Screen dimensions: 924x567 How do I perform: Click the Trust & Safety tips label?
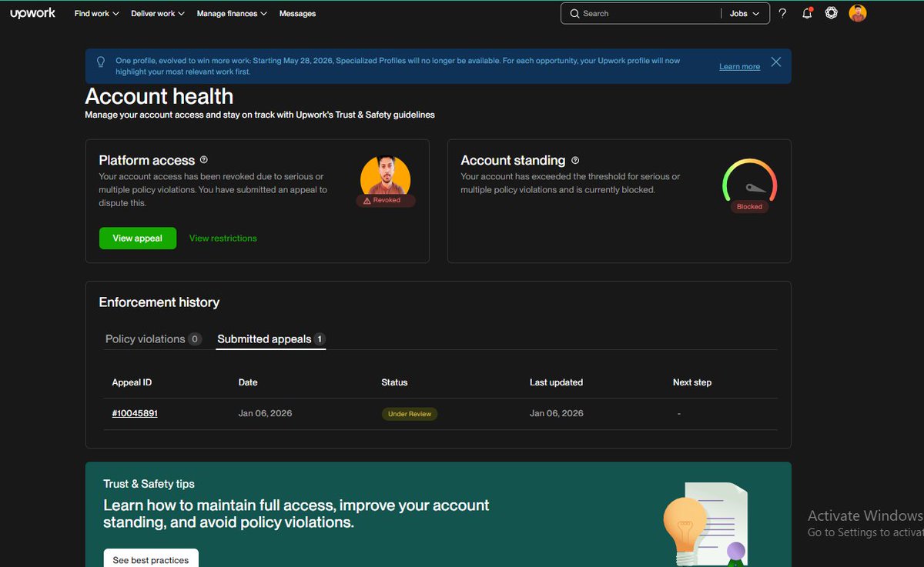[x=149, y=484]
